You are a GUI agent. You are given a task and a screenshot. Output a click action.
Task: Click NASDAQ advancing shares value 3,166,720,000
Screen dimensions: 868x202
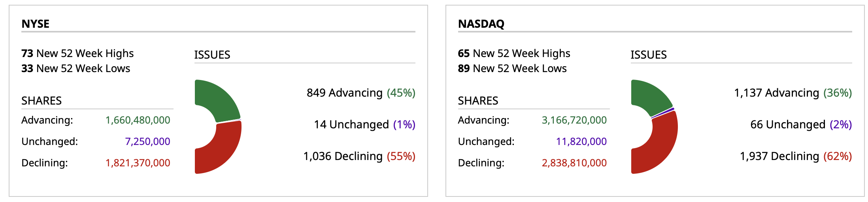(574, 120)
